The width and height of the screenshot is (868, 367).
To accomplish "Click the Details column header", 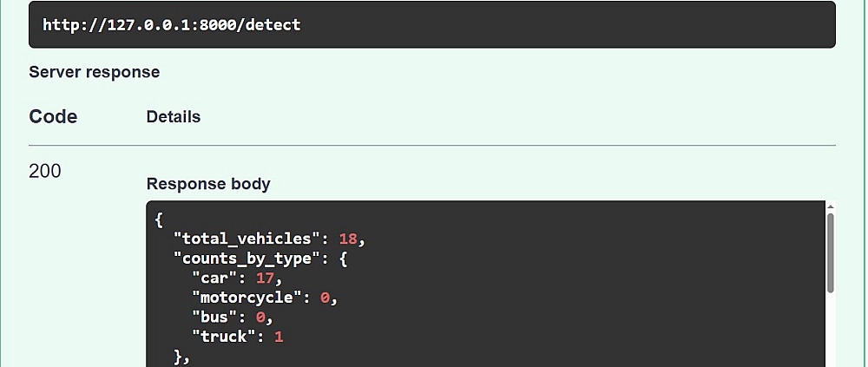I will click(174, 117).
